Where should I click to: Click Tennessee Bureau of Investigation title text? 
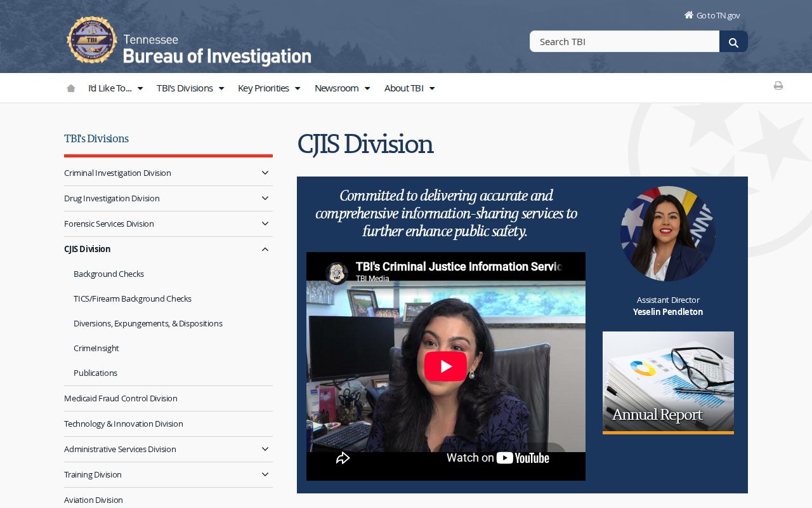click(217, 50)
